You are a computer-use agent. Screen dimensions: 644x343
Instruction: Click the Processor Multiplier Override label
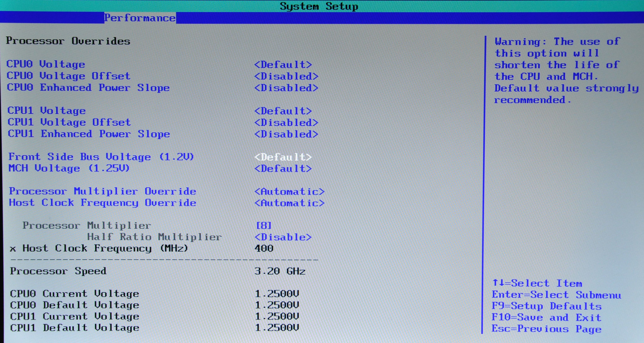102,191
